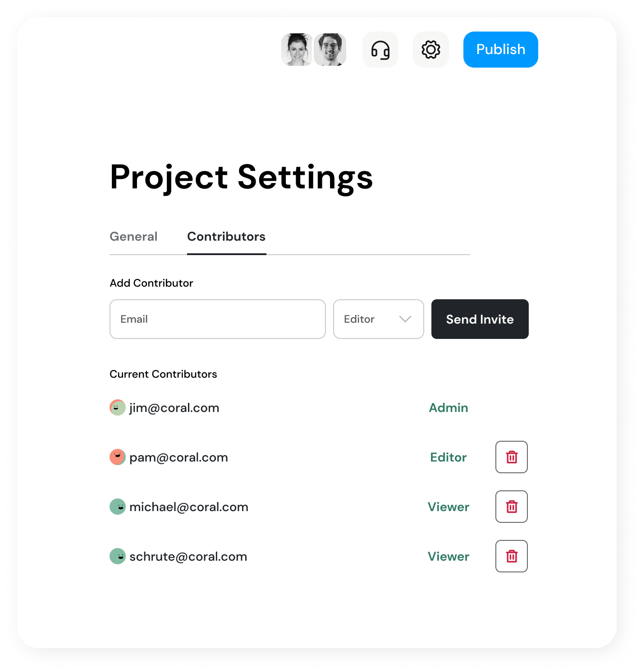Open settings with the gear icon
This screenshot has width=641, height=672.
point(431,50)
